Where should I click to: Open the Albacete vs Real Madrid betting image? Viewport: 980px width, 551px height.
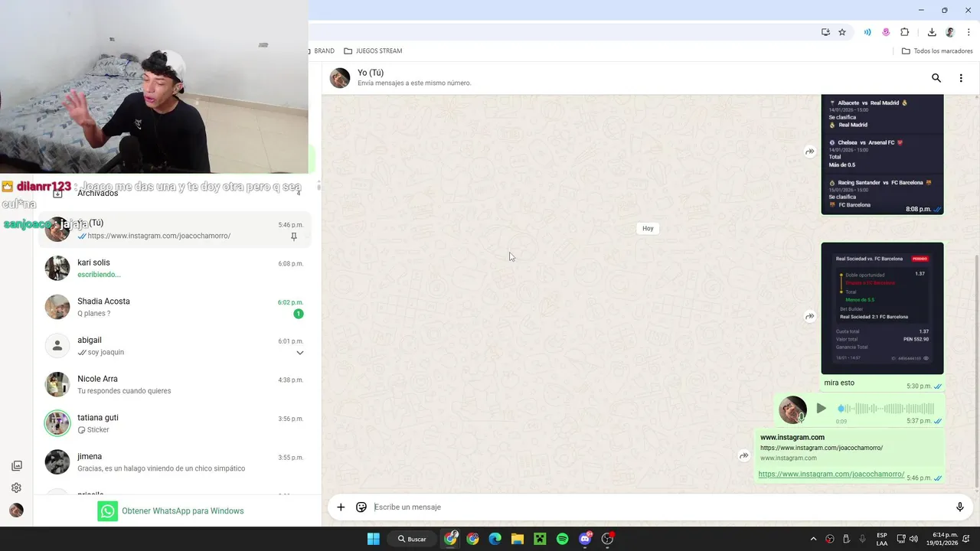coord(882,154)
